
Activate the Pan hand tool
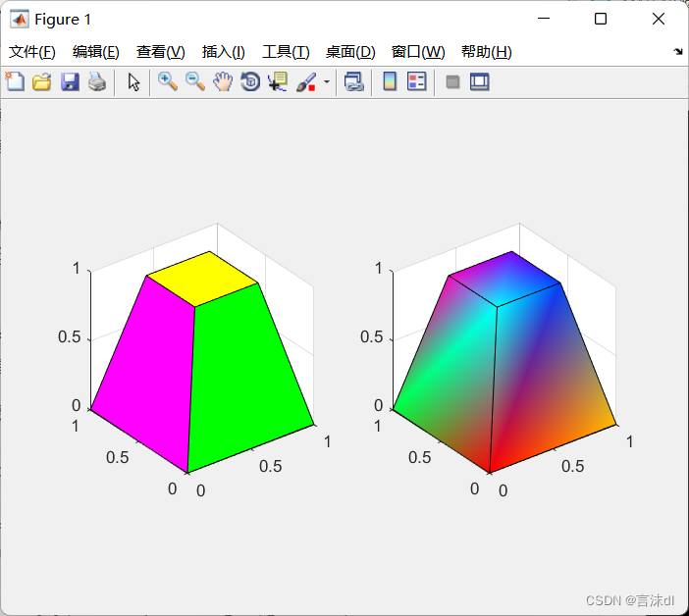coord(223,82)
